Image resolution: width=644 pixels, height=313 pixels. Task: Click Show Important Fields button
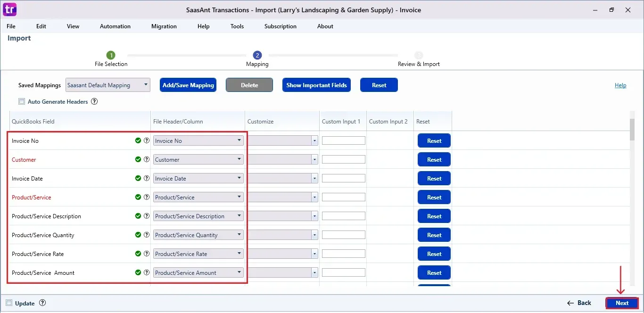pos(316,85)
